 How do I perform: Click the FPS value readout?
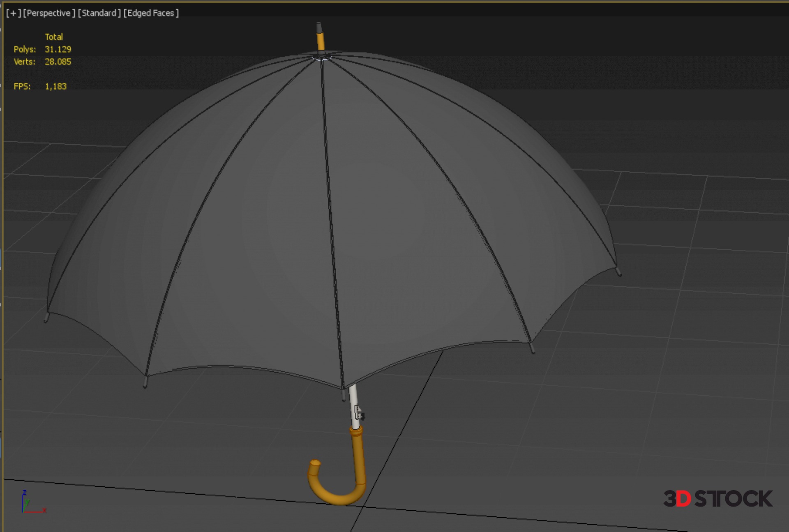tap(55, 86)
